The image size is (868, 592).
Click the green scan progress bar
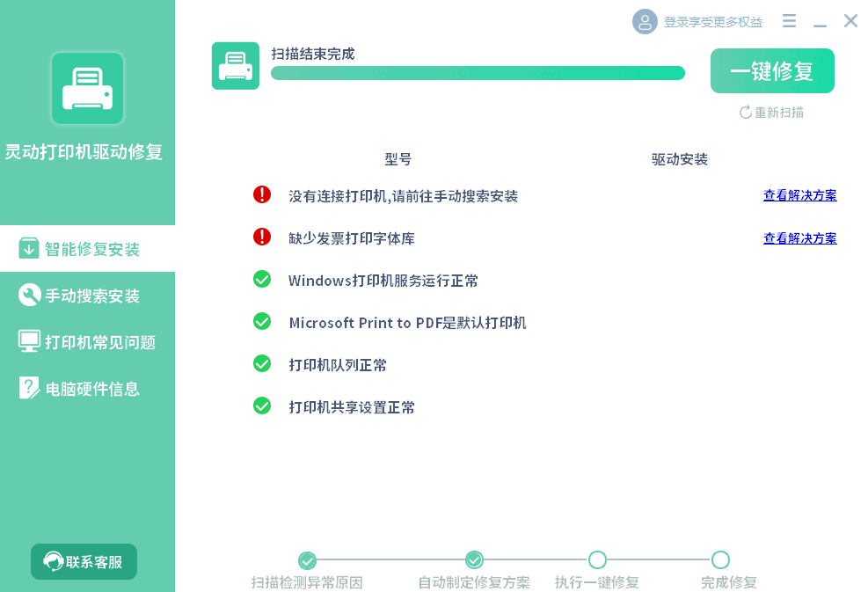click(478, 74)
